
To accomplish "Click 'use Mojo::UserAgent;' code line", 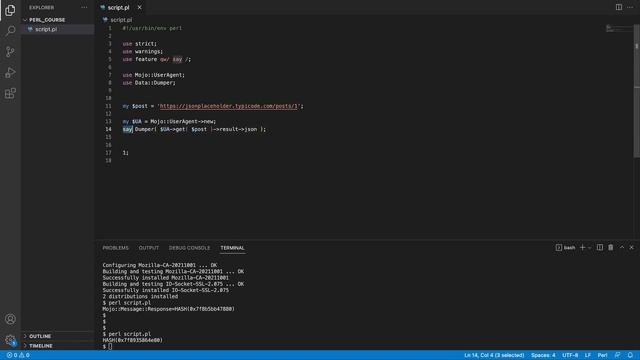I will 153,75.
